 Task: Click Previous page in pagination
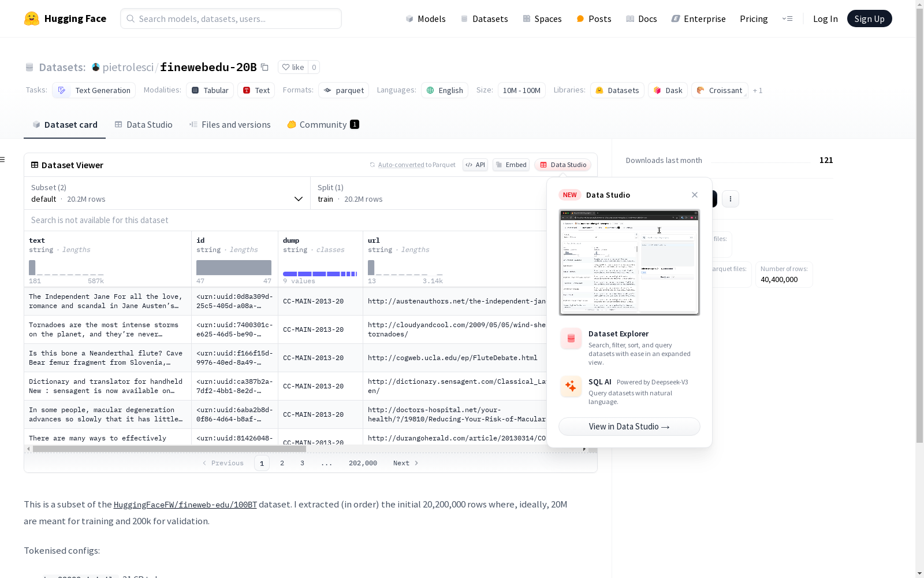[x=223, y=463]
